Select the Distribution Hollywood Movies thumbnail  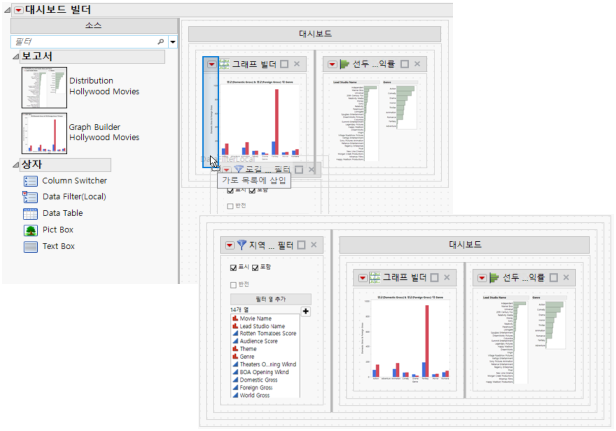pyautogui.click(x=44, y=88)
